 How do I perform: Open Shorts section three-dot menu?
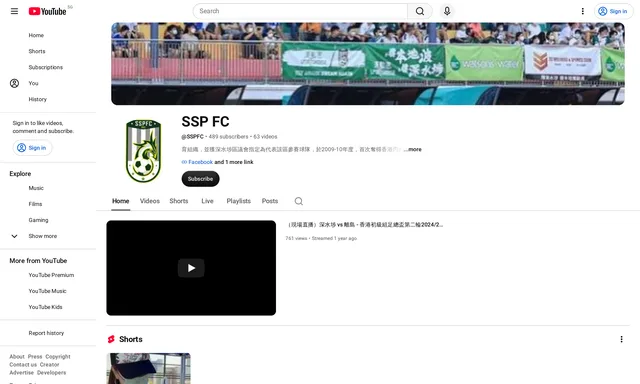pyautogui.click(x=621, y=339)
